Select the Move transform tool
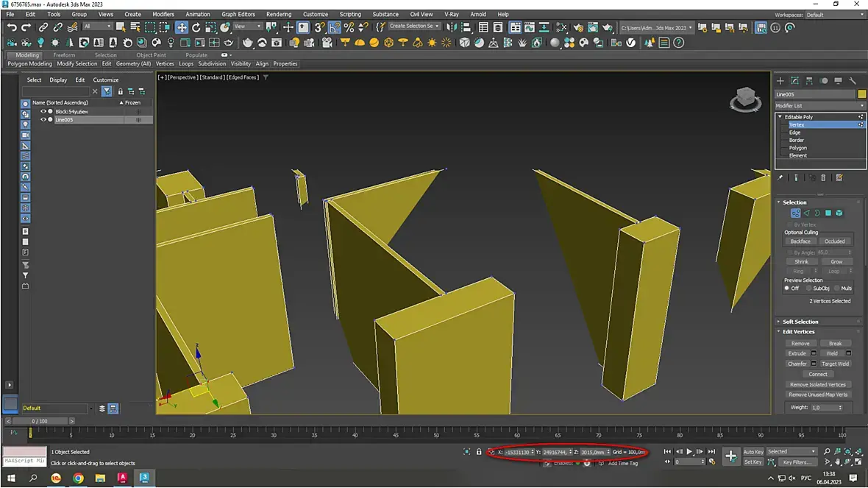 tap(181, 27)
